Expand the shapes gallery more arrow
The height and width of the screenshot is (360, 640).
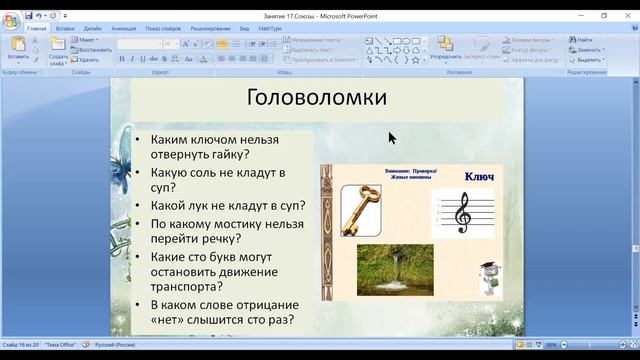(424, 60)
